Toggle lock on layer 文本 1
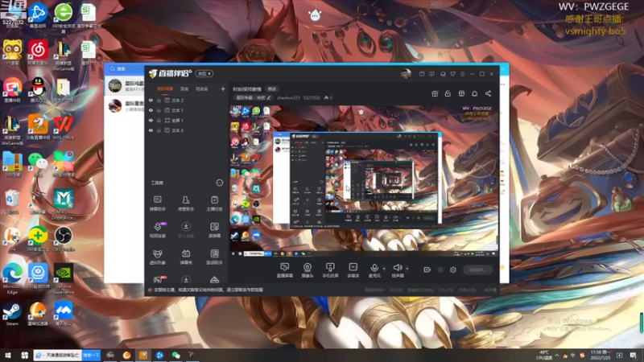Image resolution: width=644 pixels, height=362 pixels. 159,110
